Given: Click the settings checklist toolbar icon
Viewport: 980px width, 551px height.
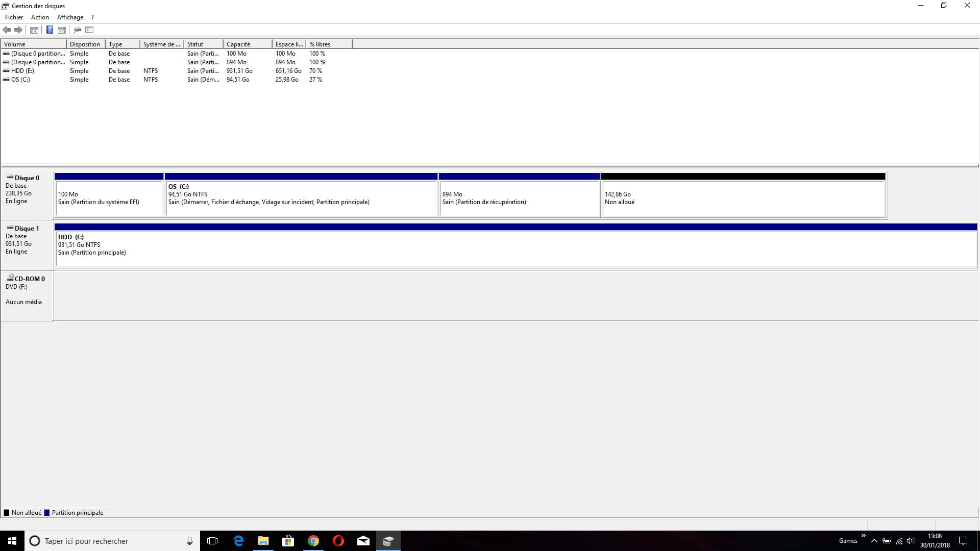Looking at the screenshot, I should (x=90, y=30).
